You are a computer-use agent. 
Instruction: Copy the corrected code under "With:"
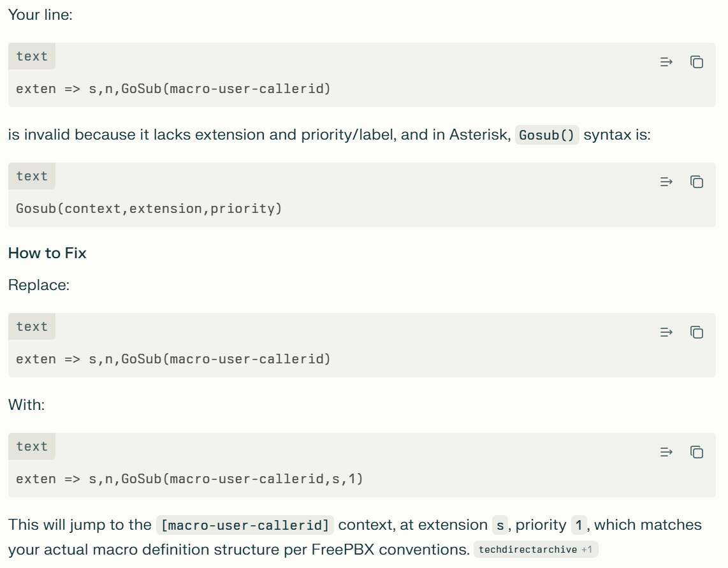pyautogui.click(x=697, y=452)
